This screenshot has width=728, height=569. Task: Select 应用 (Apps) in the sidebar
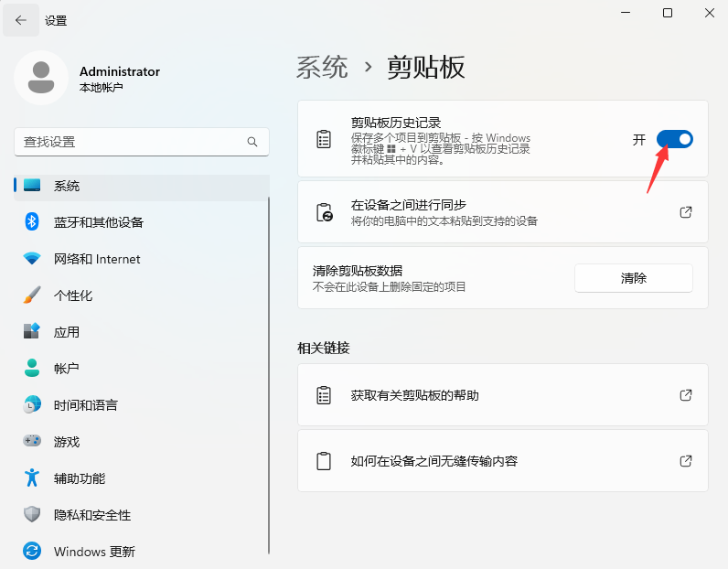click(x=67, y=332)
